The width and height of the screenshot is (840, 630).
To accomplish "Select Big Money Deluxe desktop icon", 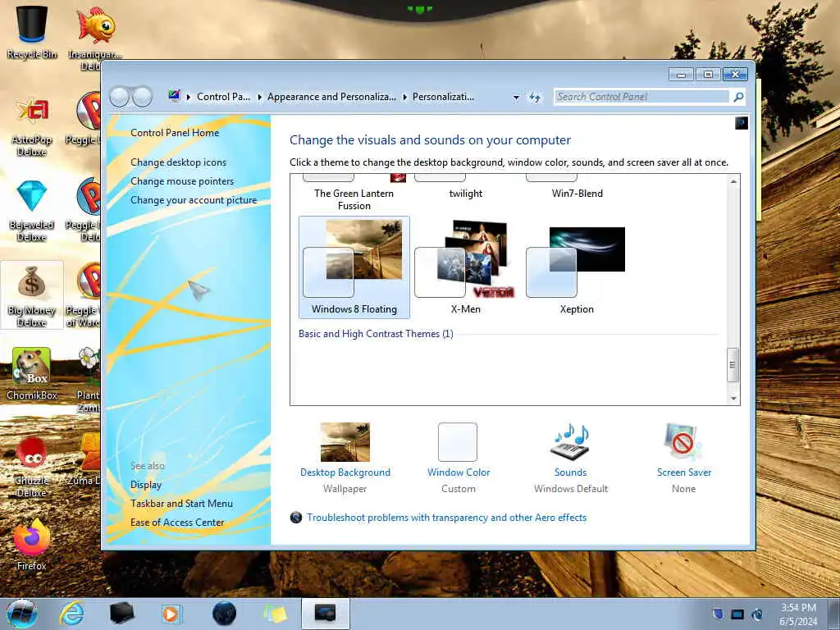I will [32, 295].
